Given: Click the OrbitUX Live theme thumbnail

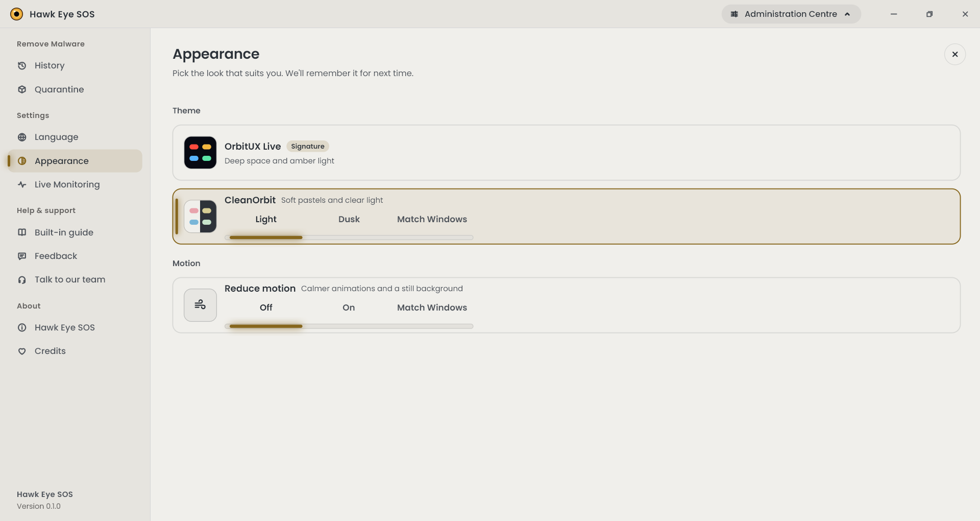Looking at the screenshot, I should pyautogui.click(x=200, y=153).
